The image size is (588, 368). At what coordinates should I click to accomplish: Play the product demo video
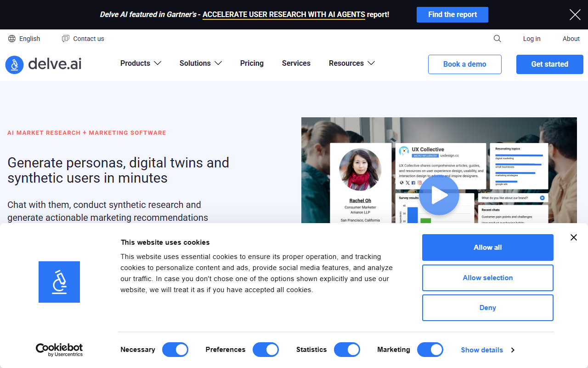439,195
